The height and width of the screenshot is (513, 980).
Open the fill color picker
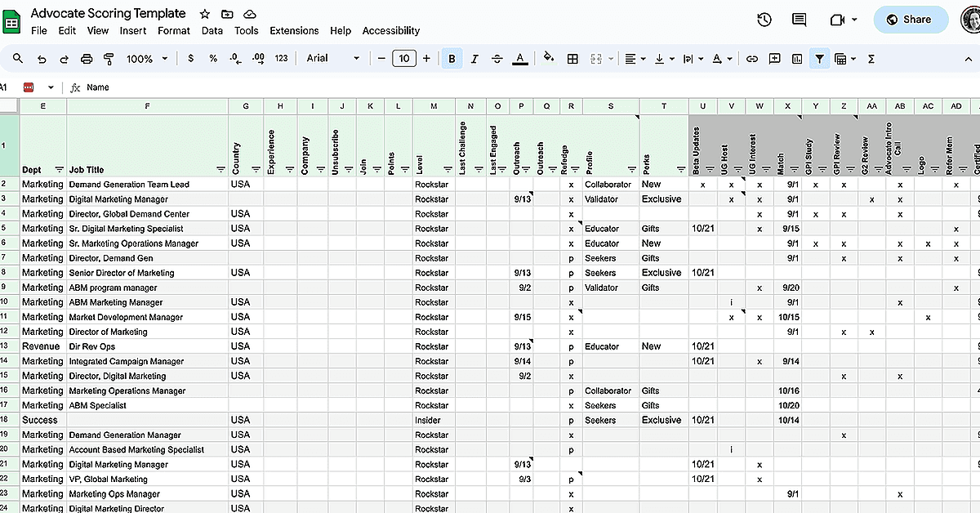click(x=548, y=59)
